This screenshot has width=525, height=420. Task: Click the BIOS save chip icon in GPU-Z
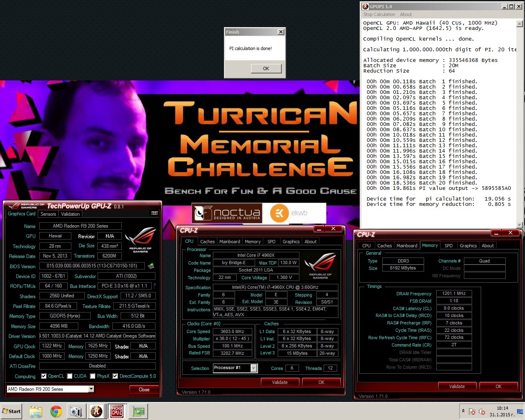pos(151,266)
